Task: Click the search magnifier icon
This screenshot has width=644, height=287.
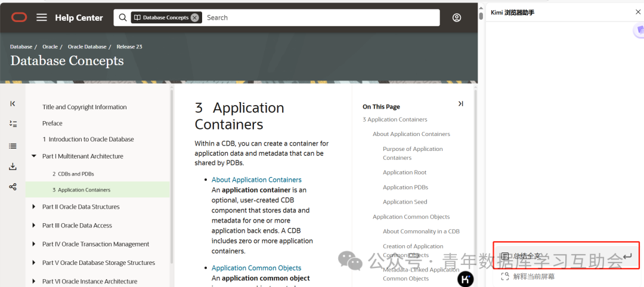Action: [122, 17]
